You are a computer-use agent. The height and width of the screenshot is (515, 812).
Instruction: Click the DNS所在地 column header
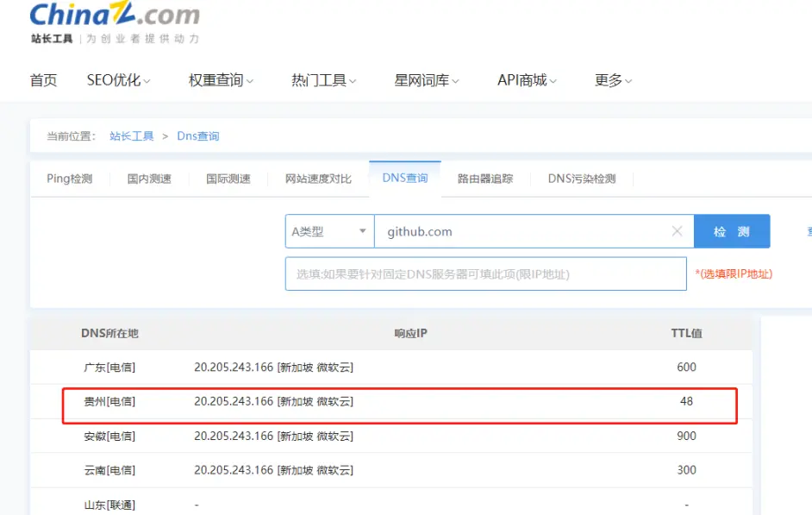pyautogui.click(x=109, y=333)
